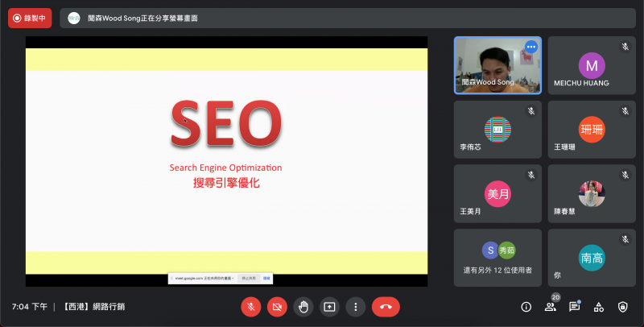Open the activities shapes icon
The width and height of the screenshot is (644, 327).
[x=598, y=307]
